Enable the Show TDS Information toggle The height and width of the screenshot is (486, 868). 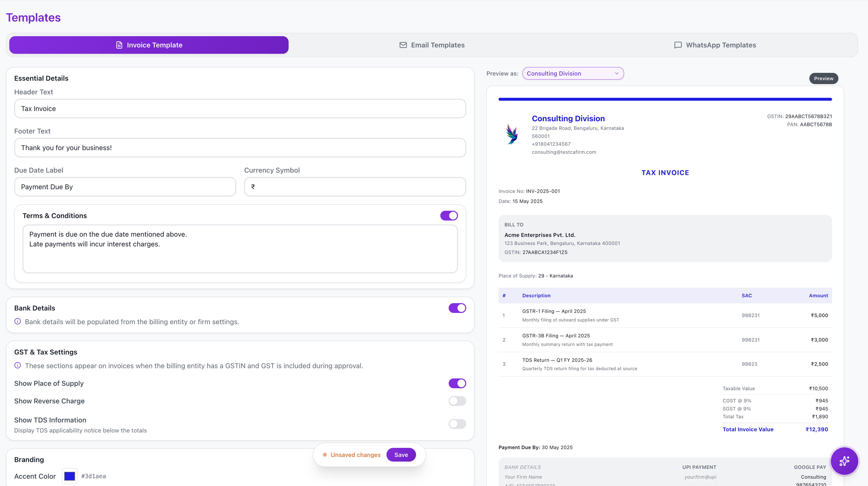(x=457, y=424)
